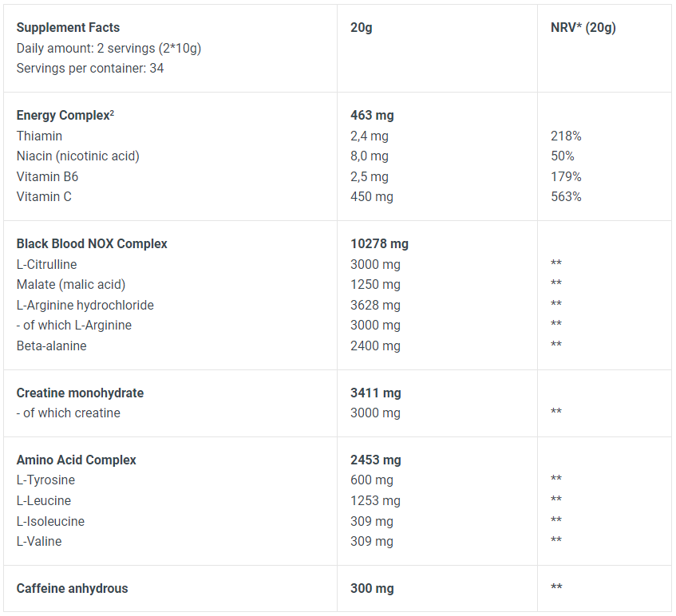This screenshot has width=676, height=616.
Task: Click the 563% NRV value
Action: pos(566,196)
